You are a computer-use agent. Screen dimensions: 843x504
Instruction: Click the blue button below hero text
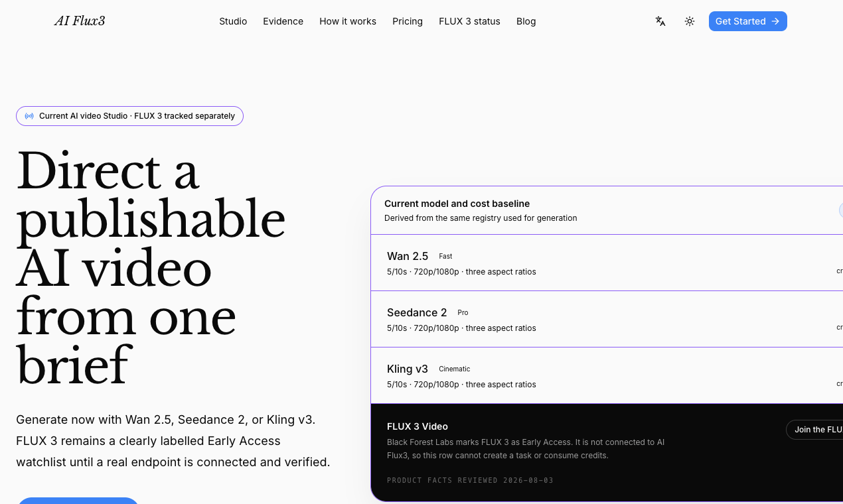pos(78,501)
